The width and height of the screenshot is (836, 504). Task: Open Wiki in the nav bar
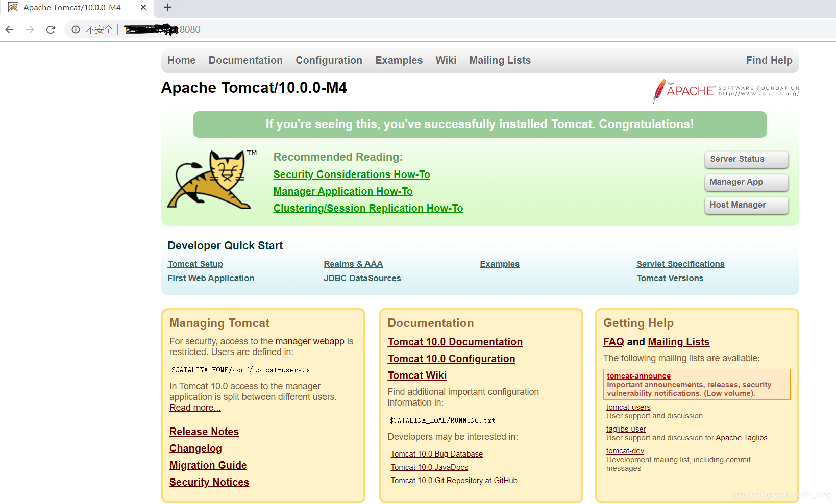[x=446, y=60]
